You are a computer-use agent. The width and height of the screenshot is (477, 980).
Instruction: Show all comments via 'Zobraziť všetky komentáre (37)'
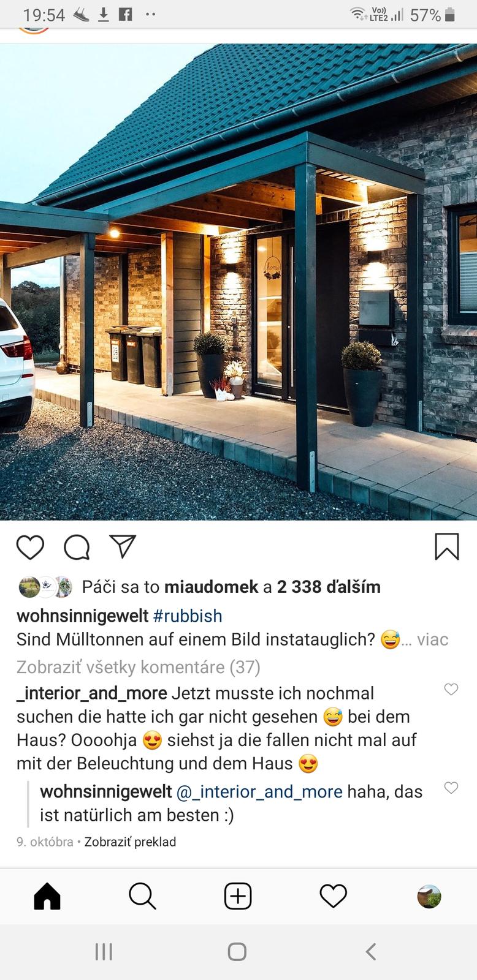[x=139, y=666]
